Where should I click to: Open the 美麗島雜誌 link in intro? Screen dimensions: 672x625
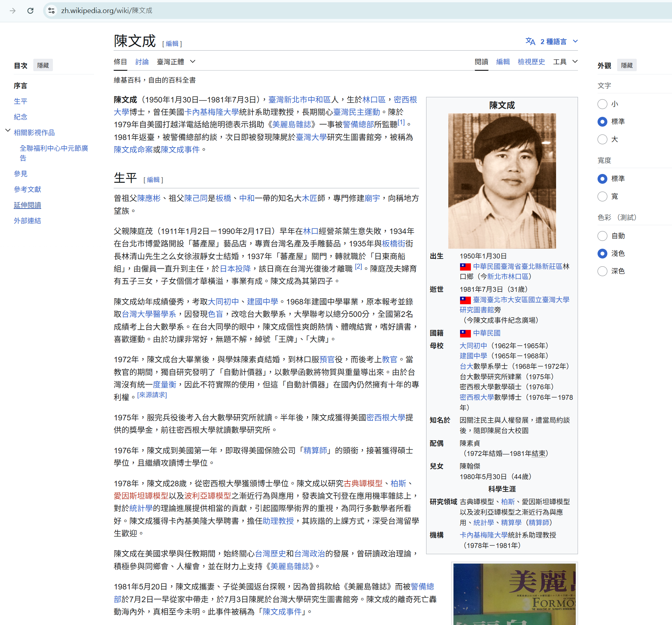point(292,125)
